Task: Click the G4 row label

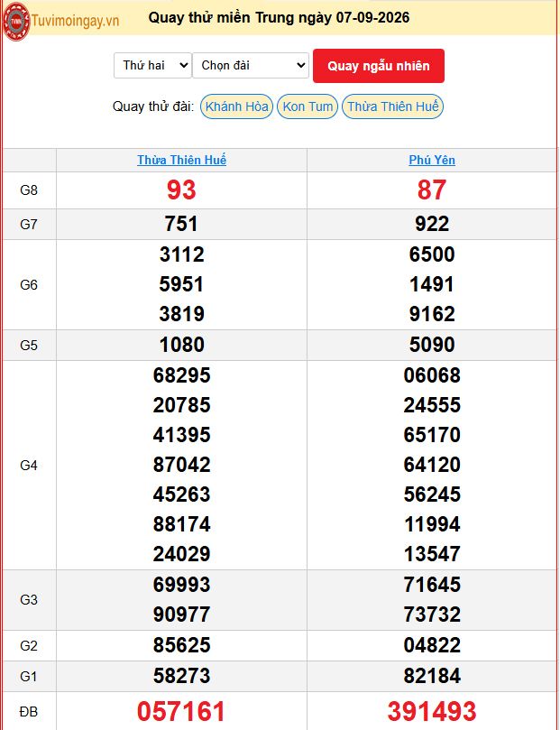Action: pos(29,465)
